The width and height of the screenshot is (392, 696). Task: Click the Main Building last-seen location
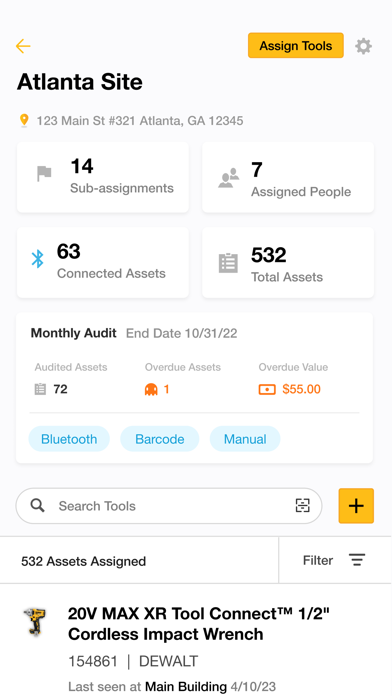pyautogui.click(x=186, y=687)
